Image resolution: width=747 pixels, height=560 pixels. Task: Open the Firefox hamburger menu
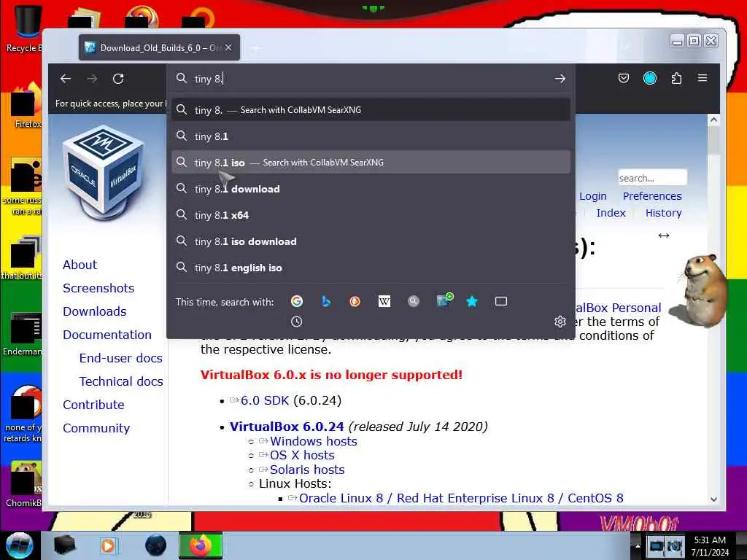click(703, 77)
